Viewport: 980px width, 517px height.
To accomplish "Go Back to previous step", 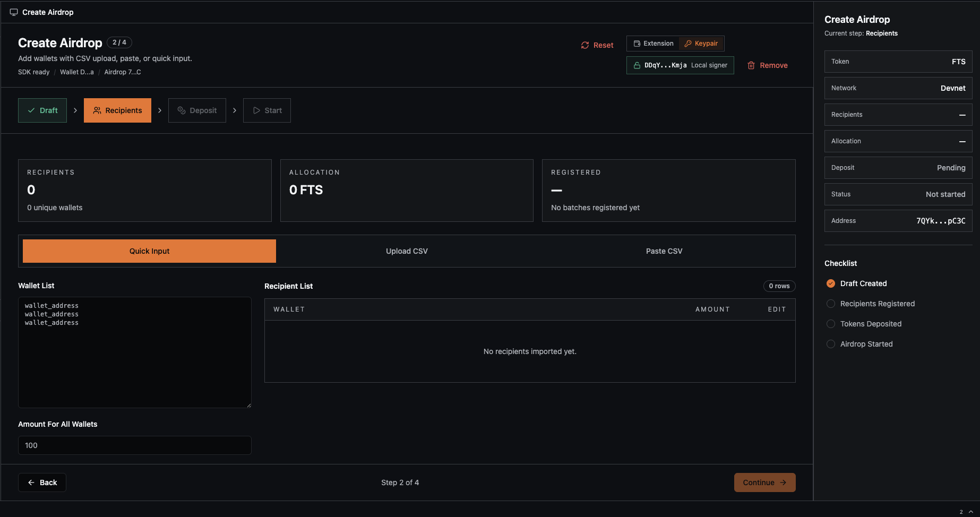I will click(42, 482).
